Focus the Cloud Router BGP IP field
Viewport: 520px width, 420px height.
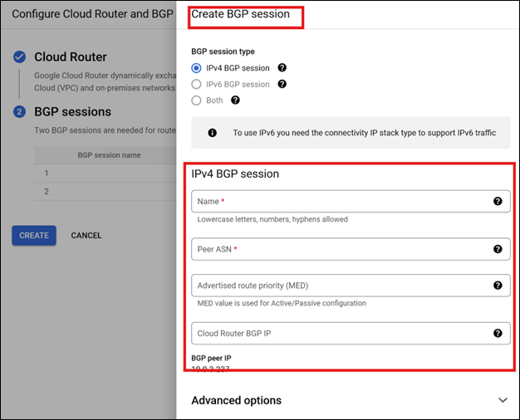tap(341, 334)
